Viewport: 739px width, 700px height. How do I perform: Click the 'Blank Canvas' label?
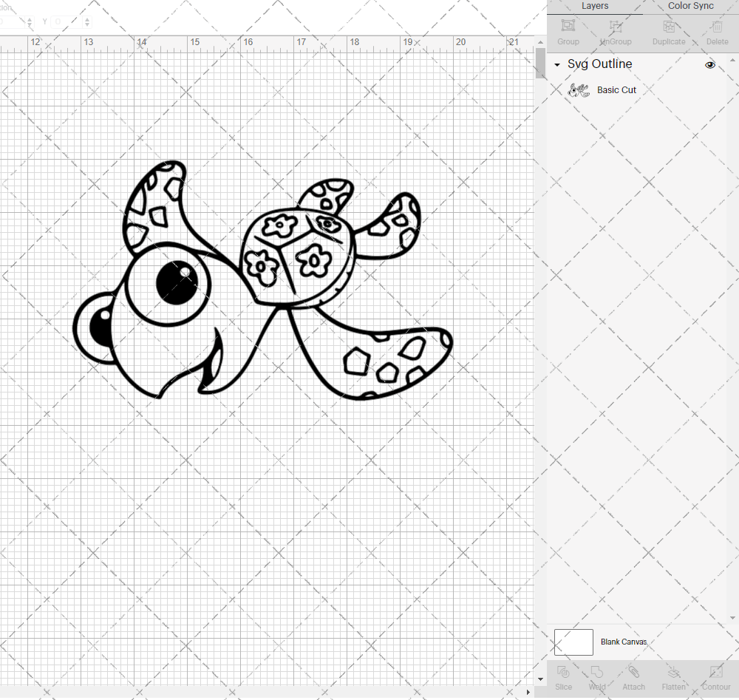click(624, 642)
